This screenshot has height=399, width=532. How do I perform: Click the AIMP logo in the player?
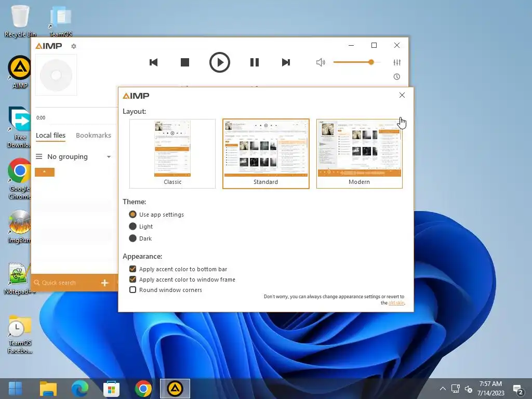[x=48, y=46]
